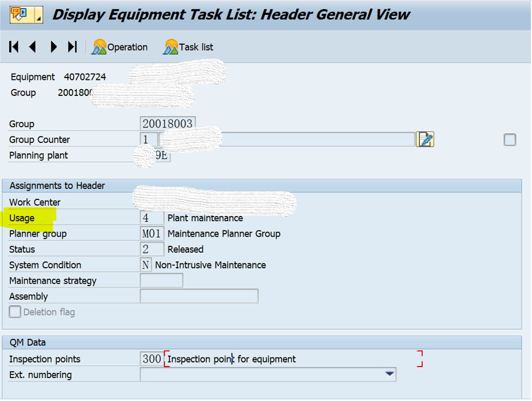The width and height of the screenshot is (532, 401).
Task: Open Task list via its mountain icon
Action: [171, 47]
